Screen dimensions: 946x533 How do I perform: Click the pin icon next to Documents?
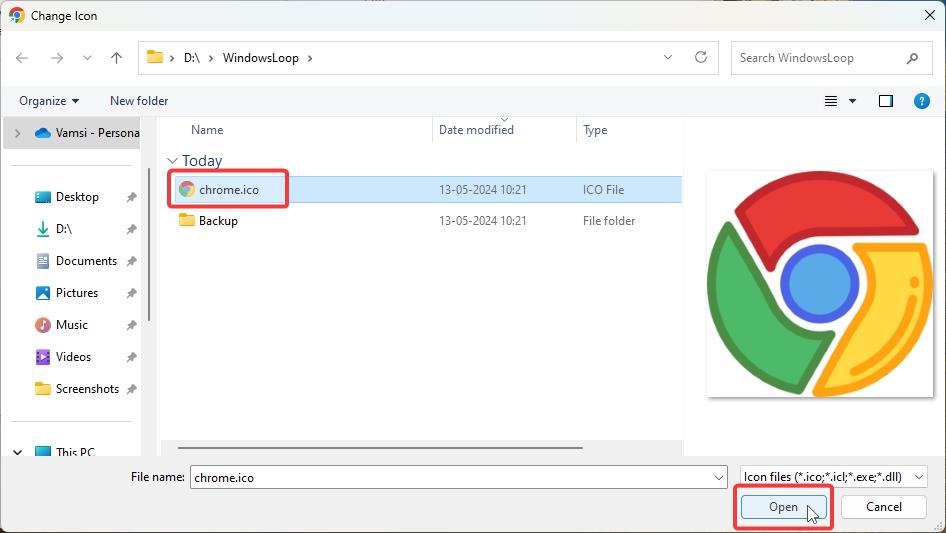pyautogui.click(x=132, y=261)
